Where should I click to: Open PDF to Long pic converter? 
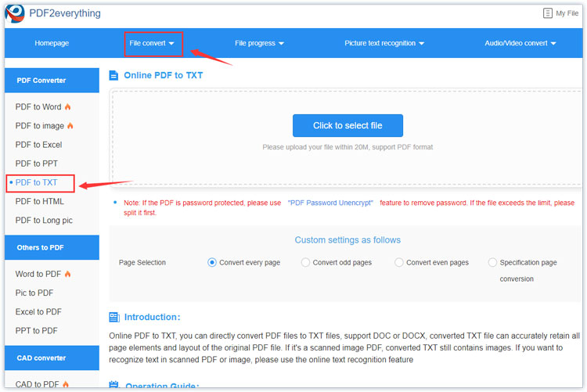point(44,221)
